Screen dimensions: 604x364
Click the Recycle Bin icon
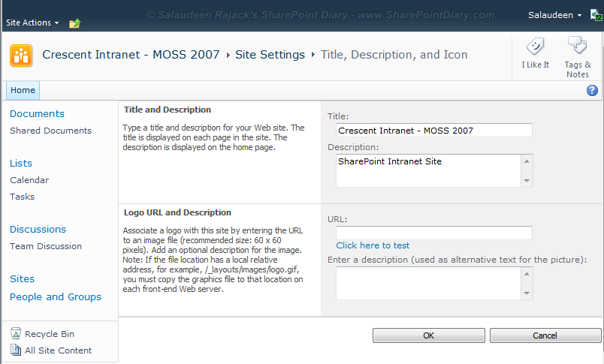(16, 333)
